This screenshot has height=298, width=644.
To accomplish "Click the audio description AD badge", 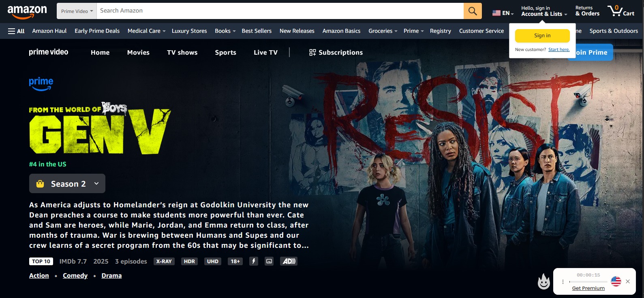I will 289,261.
